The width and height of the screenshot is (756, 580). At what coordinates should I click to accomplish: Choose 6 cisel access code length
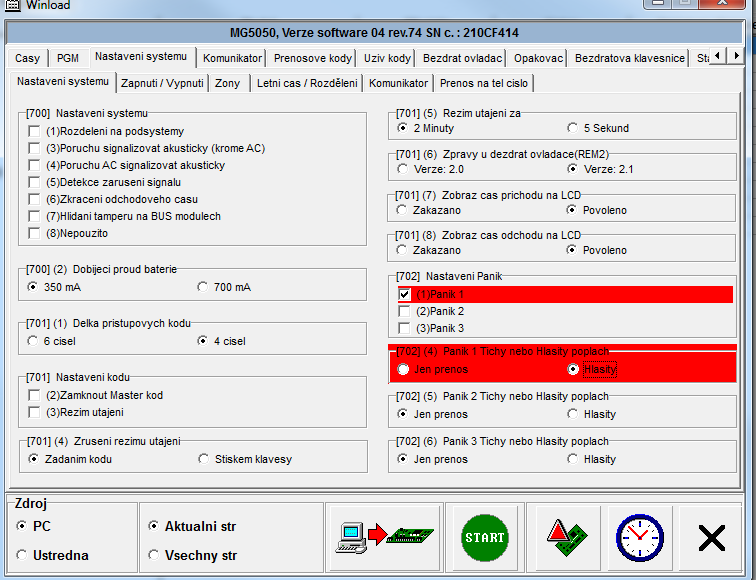point(35,341)
